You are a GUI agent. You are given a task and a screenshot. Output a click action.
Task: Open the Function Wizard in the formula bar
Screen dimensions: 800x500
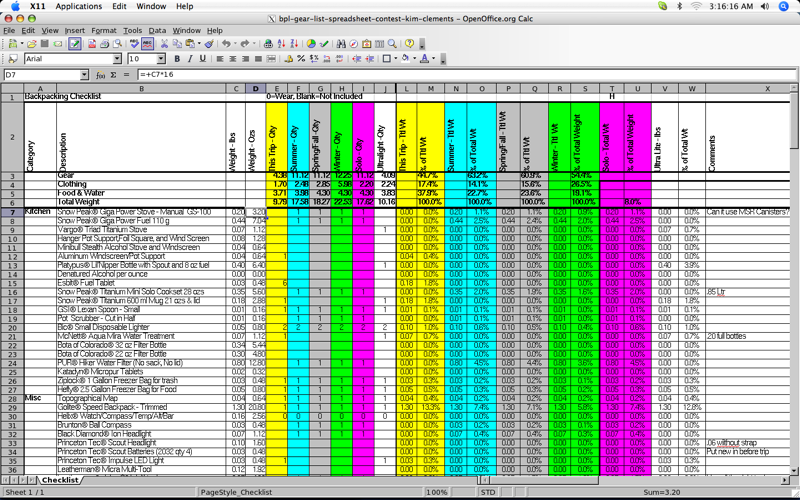pos(101,75)
